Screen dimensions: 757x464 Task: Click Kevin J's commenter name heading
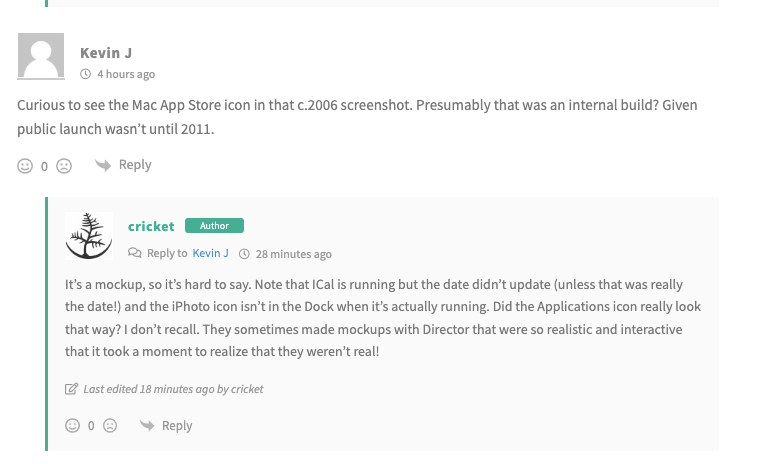pyautogui.click(x=106, y=53)
